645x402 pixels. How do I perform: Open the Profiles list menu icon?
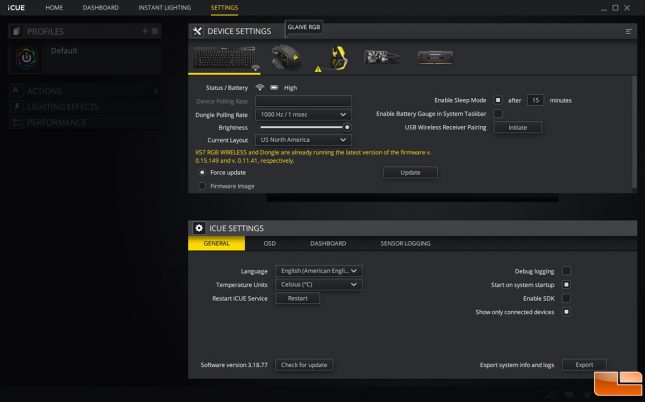tap(155, 31)
